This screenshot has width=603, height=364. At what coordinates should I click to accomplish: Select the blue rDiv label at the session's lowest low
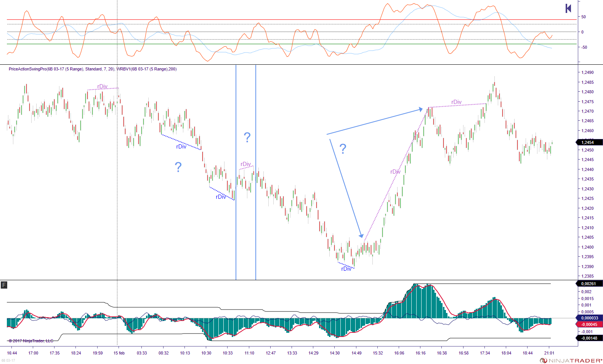[x=346, y=269]
